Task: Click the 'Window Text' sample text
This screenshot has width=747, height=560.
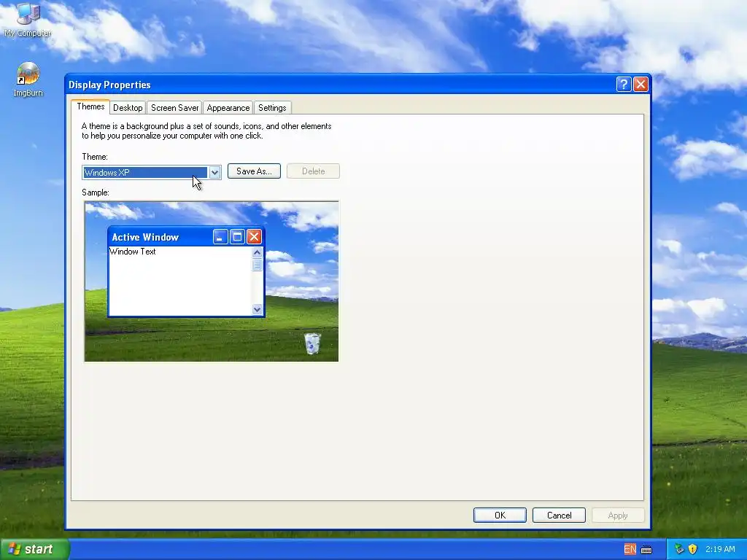Action: tap(133, 252)
